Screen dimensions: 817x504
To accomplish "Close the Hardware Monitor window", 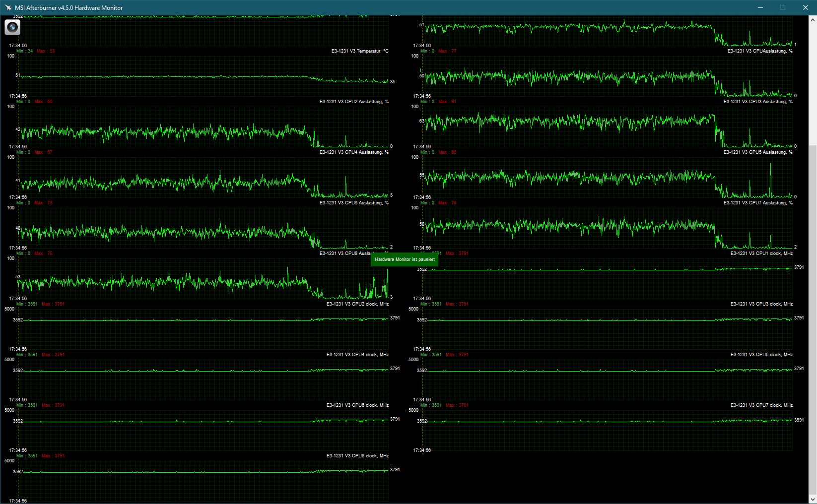I will (806, 8).
